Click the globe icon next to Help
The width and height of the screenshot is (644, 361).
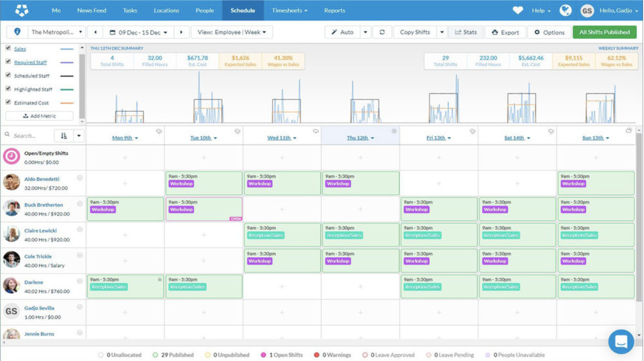pos(565,10)
